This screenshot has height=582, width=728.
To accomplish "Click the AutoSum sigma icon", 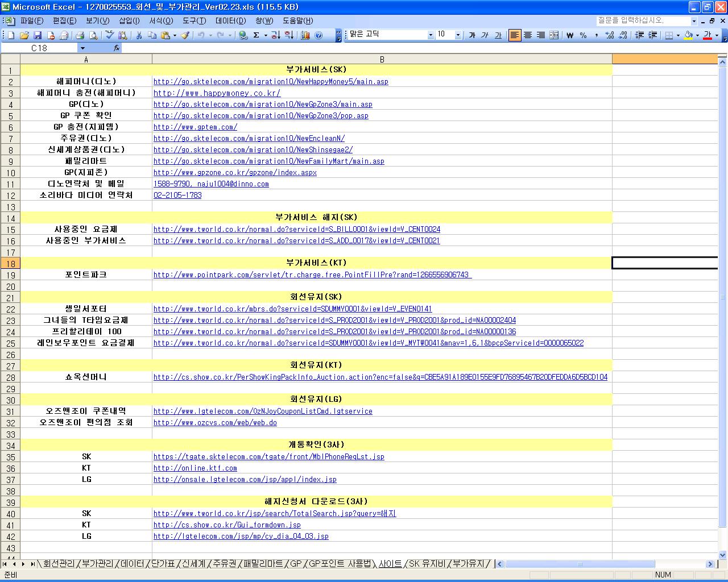I will point(257,35).
